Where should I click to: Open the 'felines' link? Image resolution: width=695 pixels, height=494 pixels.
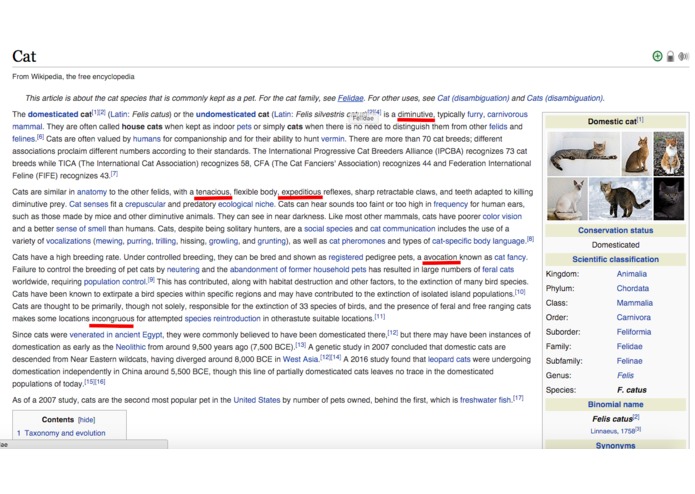pos(23,139)
